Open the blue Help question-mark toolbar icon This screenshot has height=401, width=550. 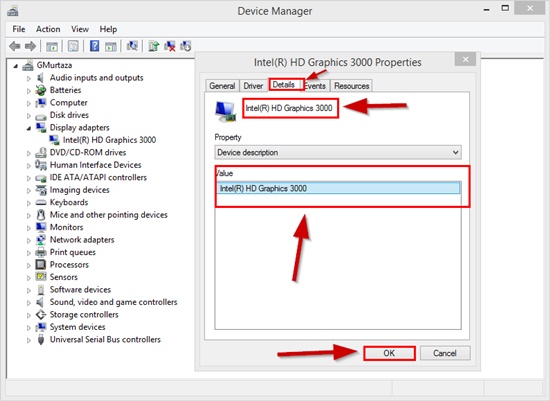94,46
